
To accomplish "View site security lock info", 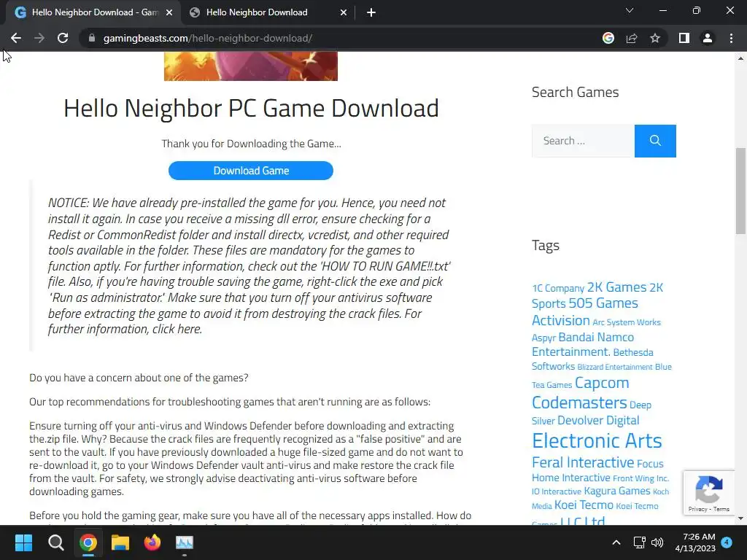I will click(x=92, y=38).
